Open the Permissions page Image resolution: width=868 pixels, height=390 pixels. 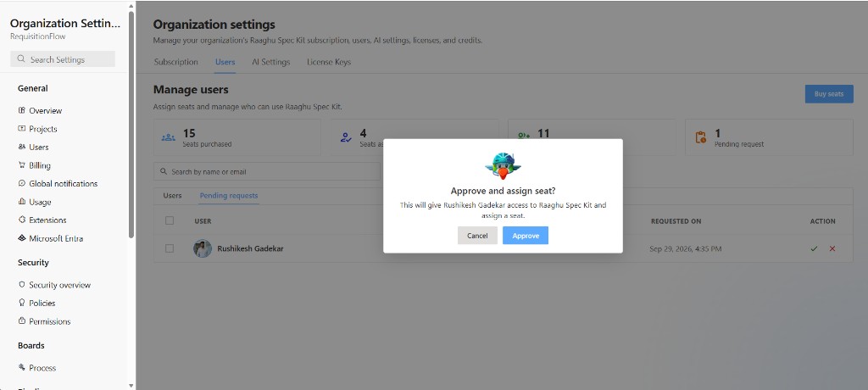point(50,322)
